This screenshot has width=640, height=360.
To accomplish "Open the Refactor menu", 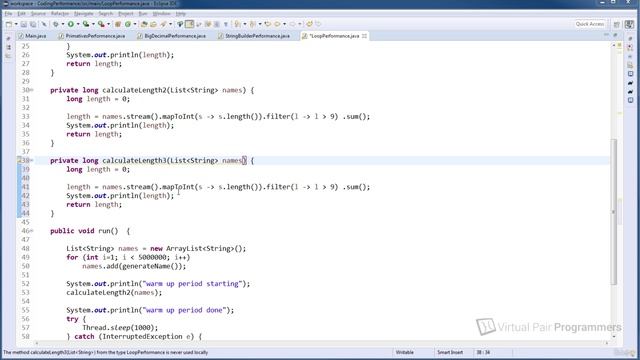I will pyautogui.click(x=60, y=14).
